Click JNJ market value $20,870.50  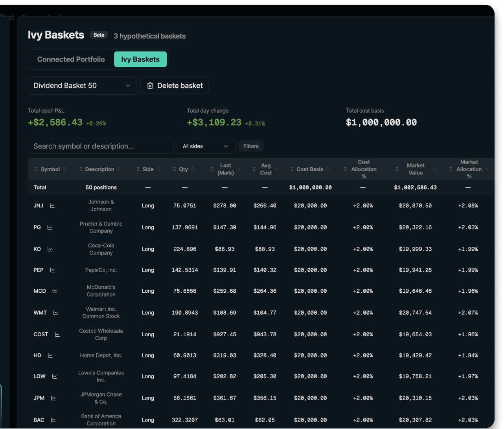[x=415, y=205]
